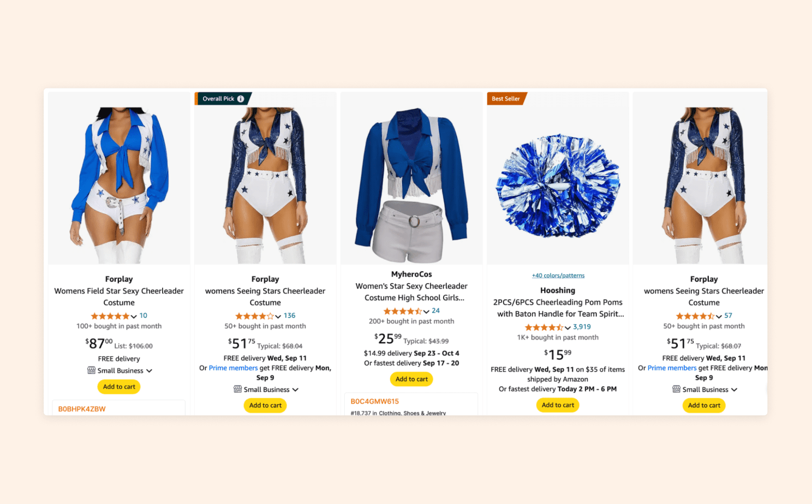Click star rating of Field Star costume
This screenshot has width=812, height=504.
click(x=110, y=316)
